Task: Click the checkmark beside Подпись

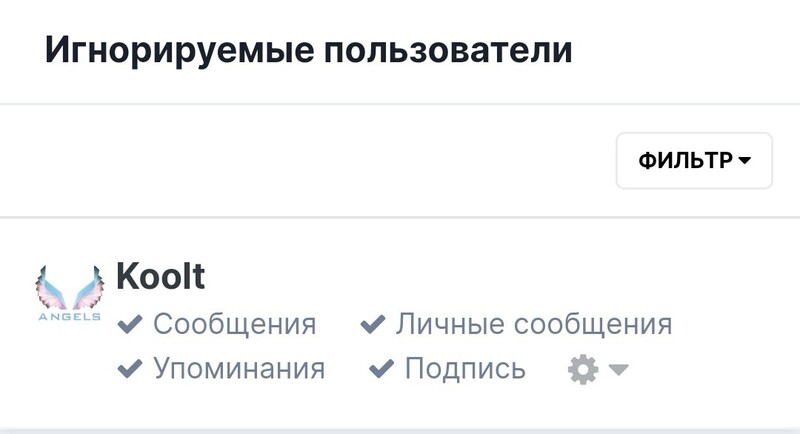Action: (381, 368)
